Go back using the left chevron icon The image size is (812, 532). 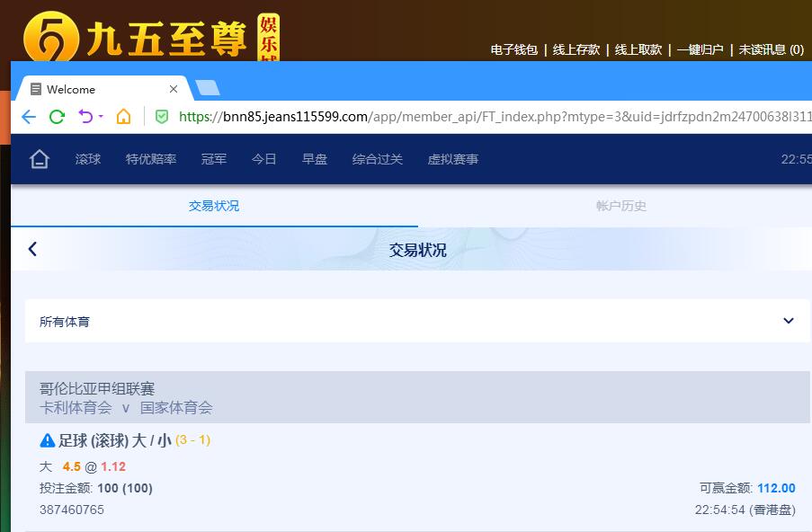(x=32, y=249)
